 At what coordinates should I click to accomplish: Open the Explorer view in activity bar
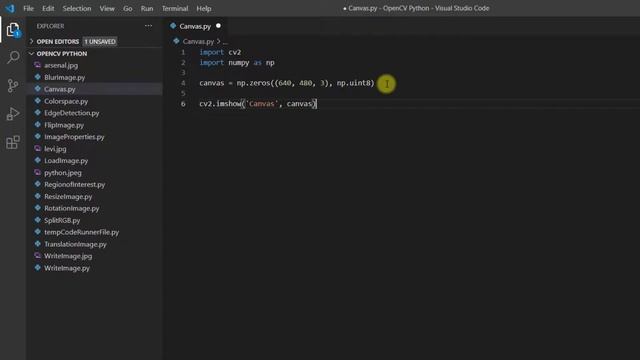tap(13, 30)
